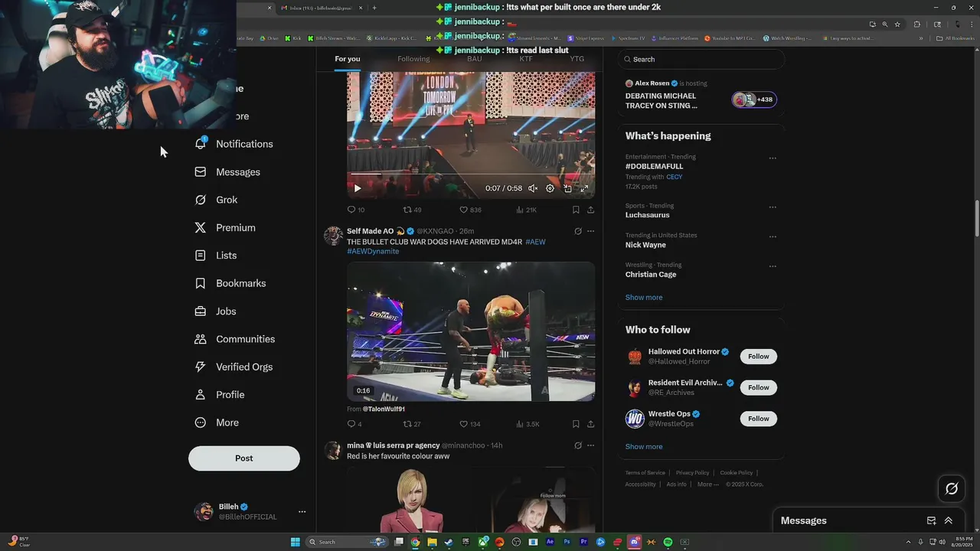Share the Self Made AO post
This screenshot has width=980, height=551.
[x=590, y=424]
